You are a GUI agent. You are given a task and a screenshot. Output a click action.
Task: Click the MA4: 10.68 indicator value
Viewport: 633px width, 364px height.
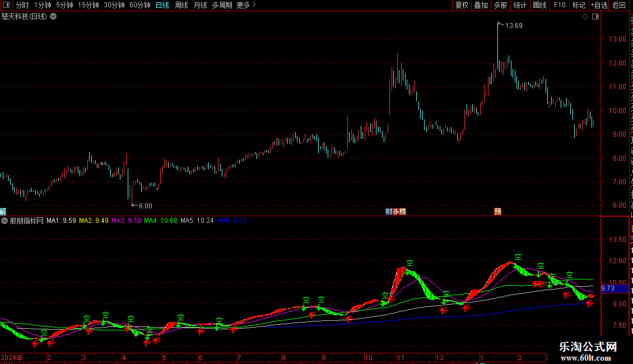pyautogui.click(x=161, y=221)
